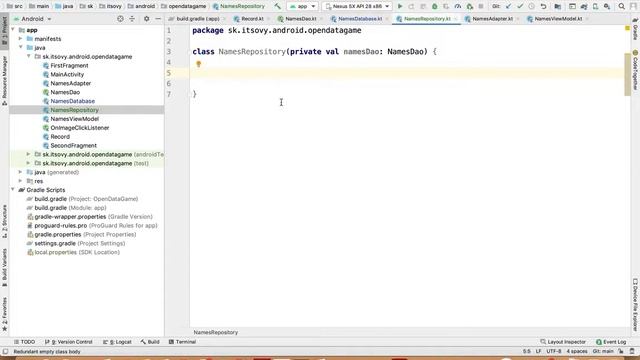
Task: Open the Android project view dropdown
Action: pos(33,19)
